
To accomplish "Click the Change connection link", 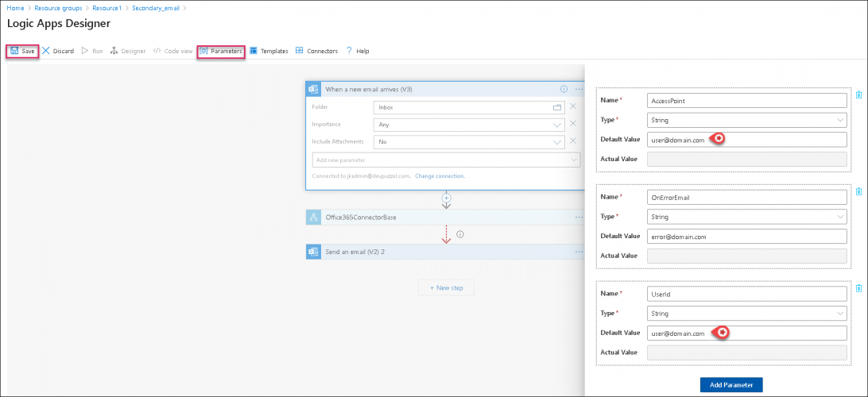I will click(440, 175).
